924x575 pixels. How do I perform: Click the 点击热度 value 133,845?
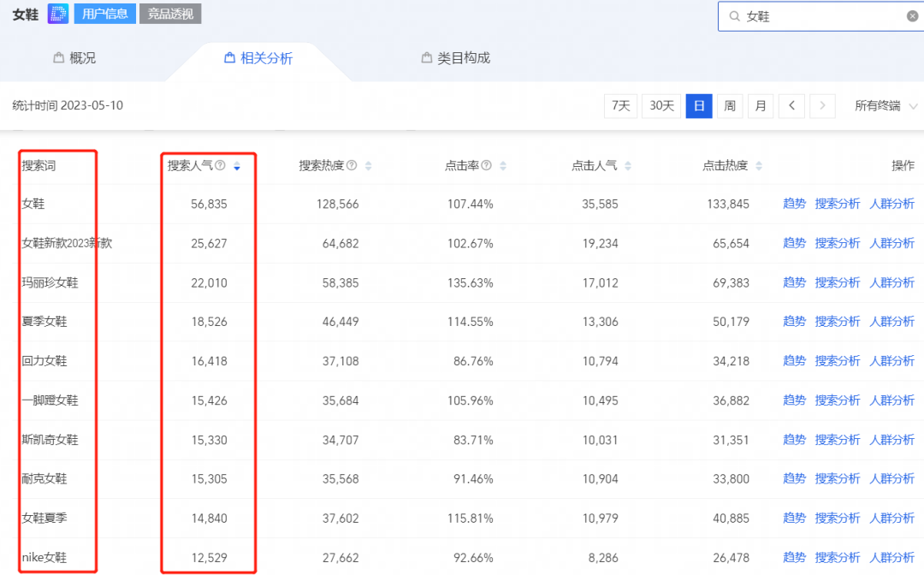click(728, 204)
